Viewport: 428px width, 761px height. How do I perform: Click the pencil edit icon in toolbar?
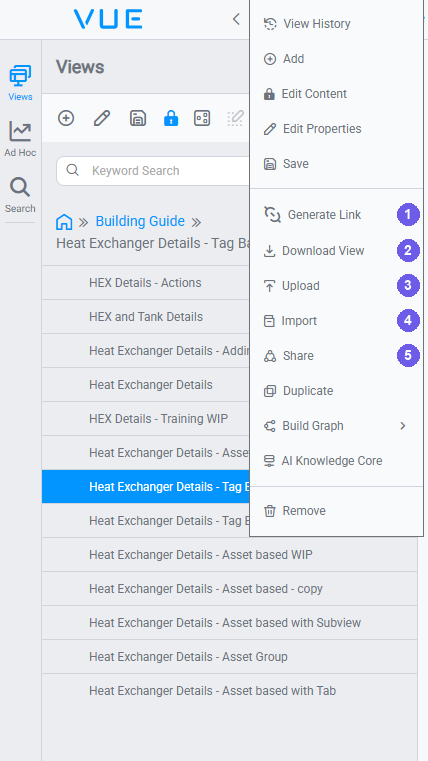pyautogui.click(x=101, y=118)
